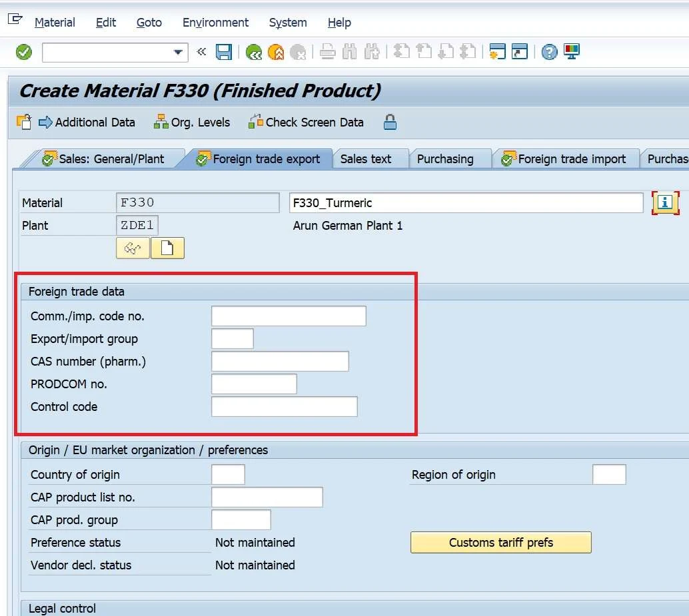689x616 pixels.
Task: Go to the Next Page icon
Action: [x=446, y=52]
